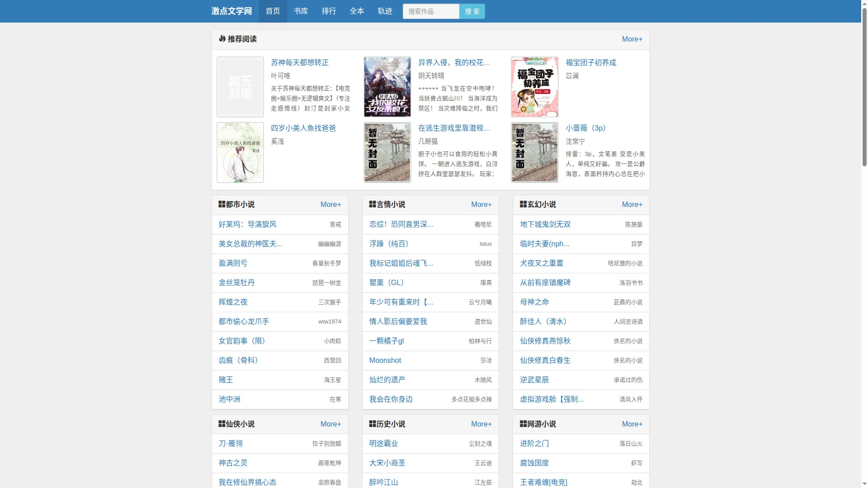This screenshot has width=868, height=488.
Task: Open novel 神古之灵
Action: coord(233,463)
